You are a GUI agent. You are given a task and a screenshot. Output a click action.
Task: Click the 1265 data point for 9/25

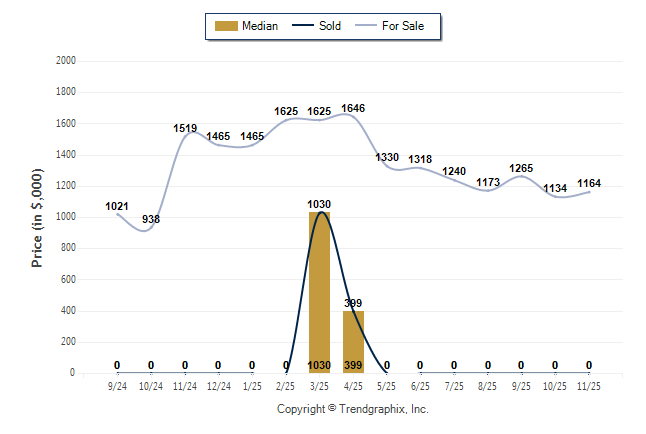pyautogui.click(x=521, y=176)
